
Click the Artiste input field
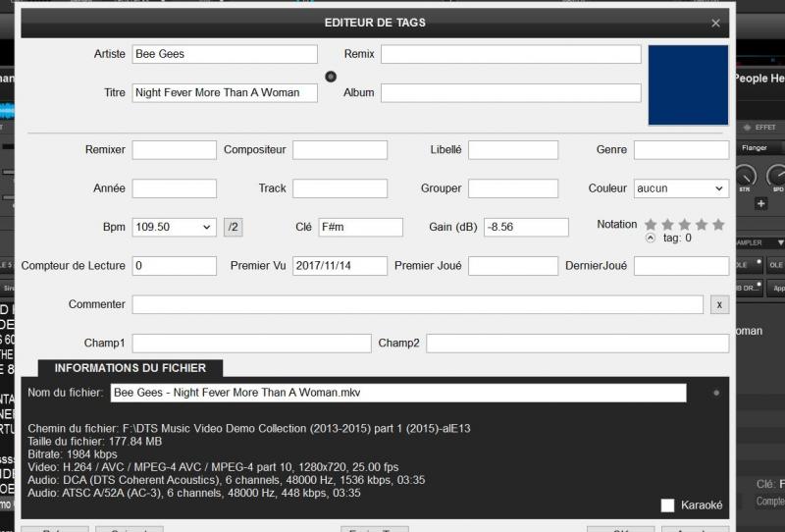point(225,54)
